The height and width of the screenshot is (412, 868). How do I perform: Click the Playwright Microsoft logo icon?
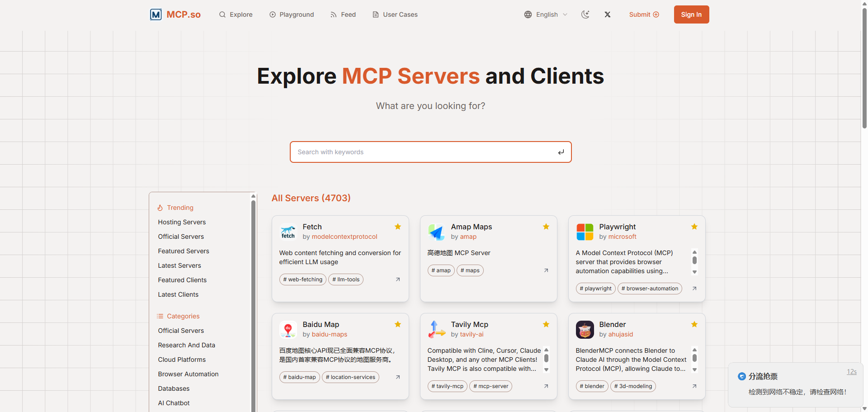click(585, 232)
